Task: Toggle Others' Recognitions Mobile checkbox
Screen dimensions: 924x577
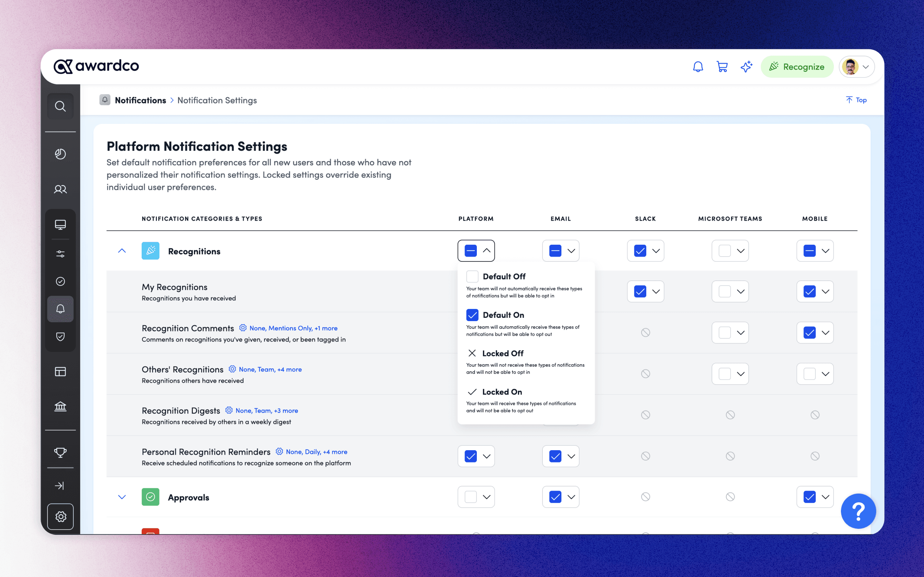Action: point(809,374)
